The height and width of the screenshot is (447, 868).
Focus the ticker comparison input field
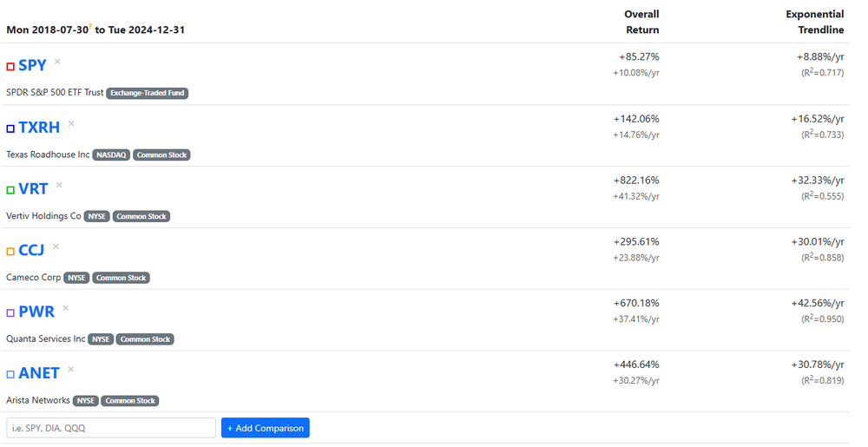(x=111, y=428)
